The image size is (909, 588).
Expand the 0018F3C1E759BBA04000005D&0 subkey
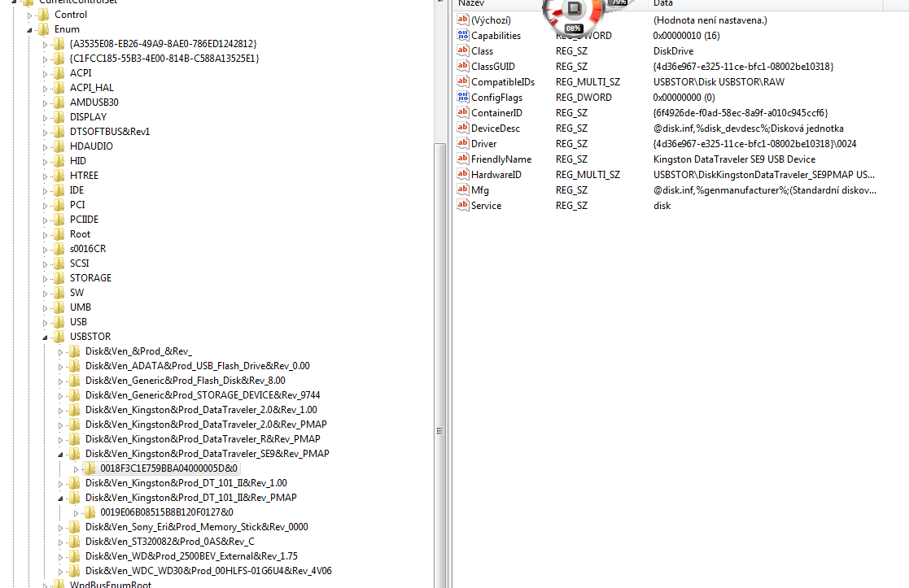pos(76,469)
